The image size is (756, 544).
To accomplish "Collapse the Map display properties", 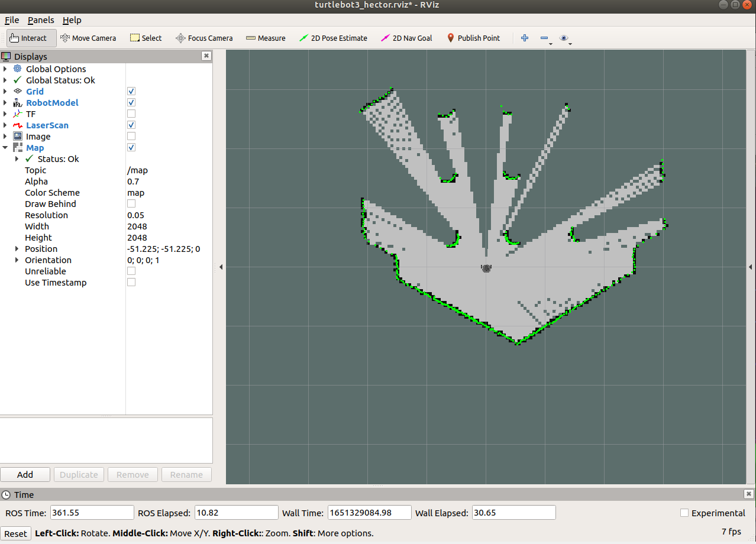I will 5,147.
